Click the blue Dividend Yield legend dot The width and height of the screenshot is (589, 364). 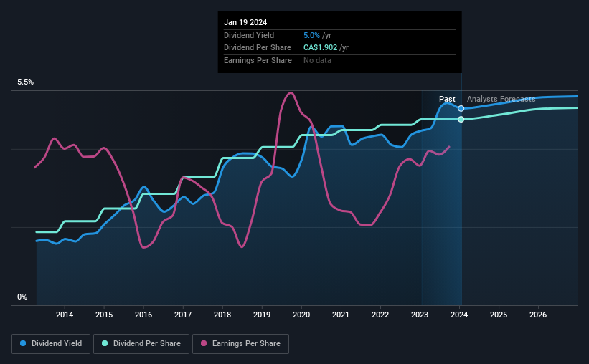pos(23,343)
